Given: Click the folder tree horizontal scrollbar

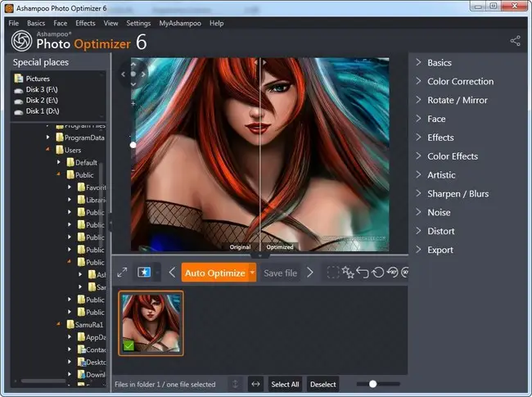Looking at the screenshot, I should coord(43,381).
